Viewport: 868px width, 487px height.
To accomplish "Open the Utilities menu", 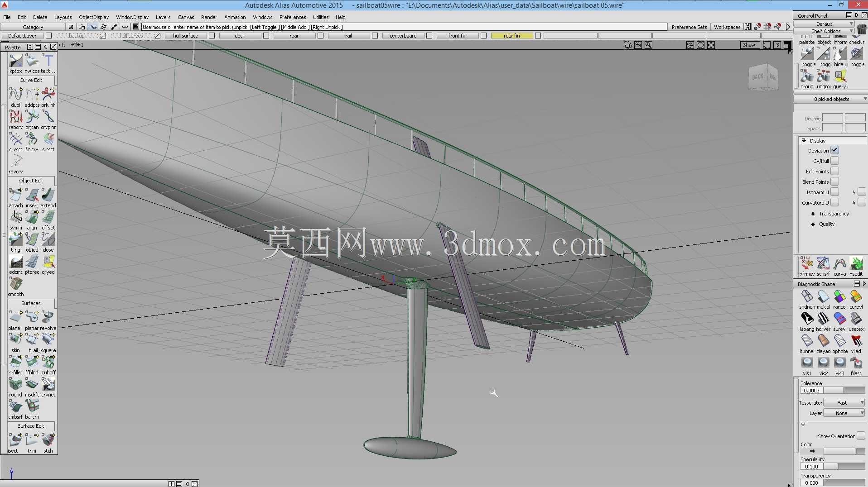I will (321, 17).
